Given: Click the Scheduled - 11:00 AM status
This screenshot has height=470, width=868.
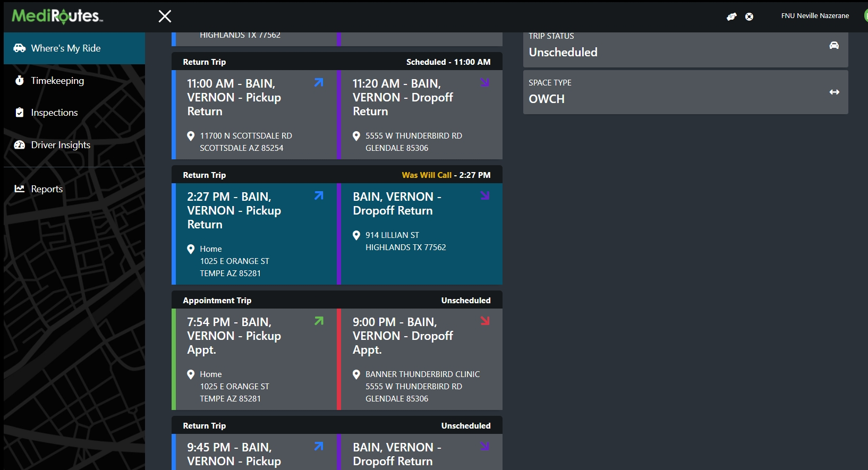Looking at the screenshot, I should (448, 62).
